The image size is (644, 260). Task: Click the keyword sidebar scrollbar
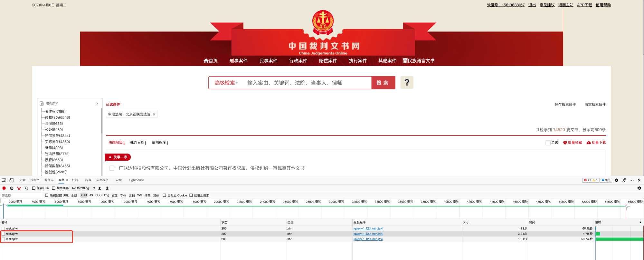point(102,121)
